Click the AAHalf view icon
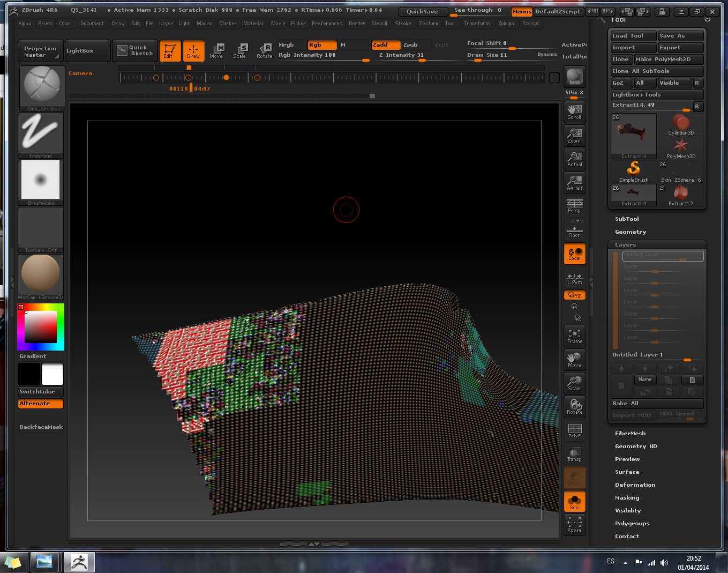Viewport: 728px width, 573px height. (574, 182)
